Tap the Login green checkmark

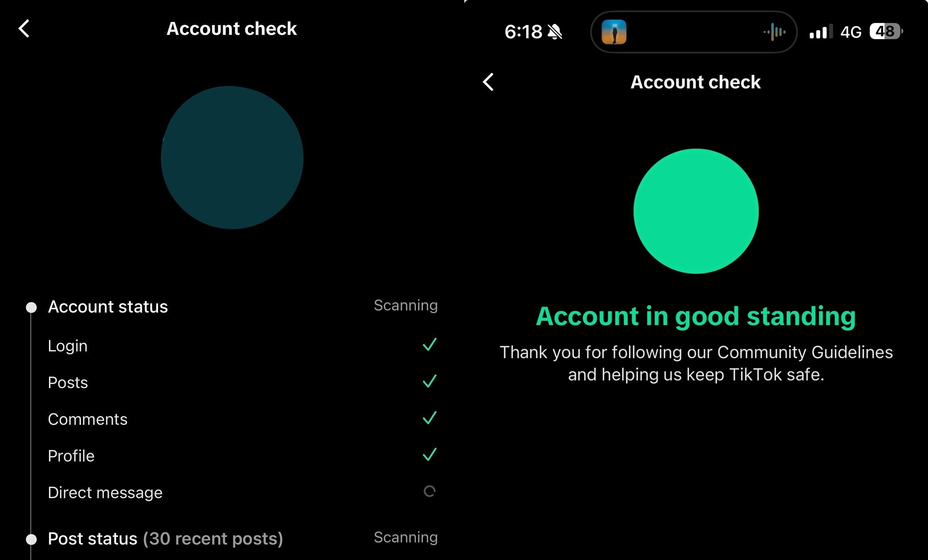point(429,344)
